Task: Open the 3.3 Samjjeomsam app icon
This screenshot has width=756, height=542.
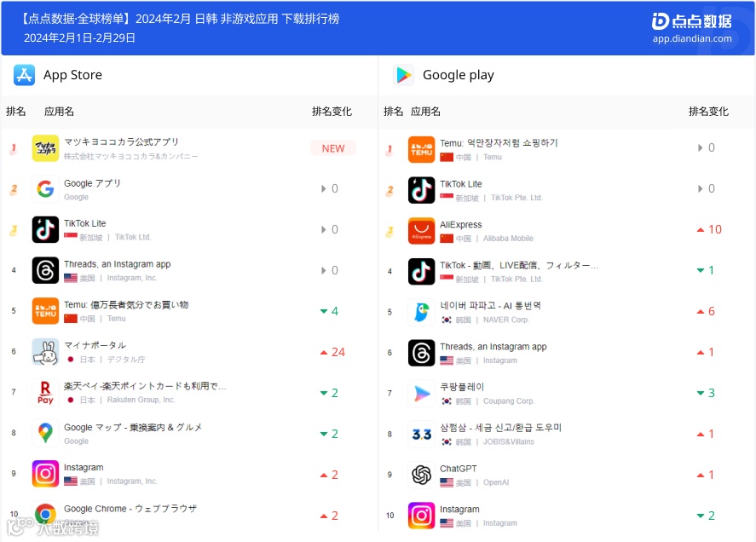Action: coord(421,435)
